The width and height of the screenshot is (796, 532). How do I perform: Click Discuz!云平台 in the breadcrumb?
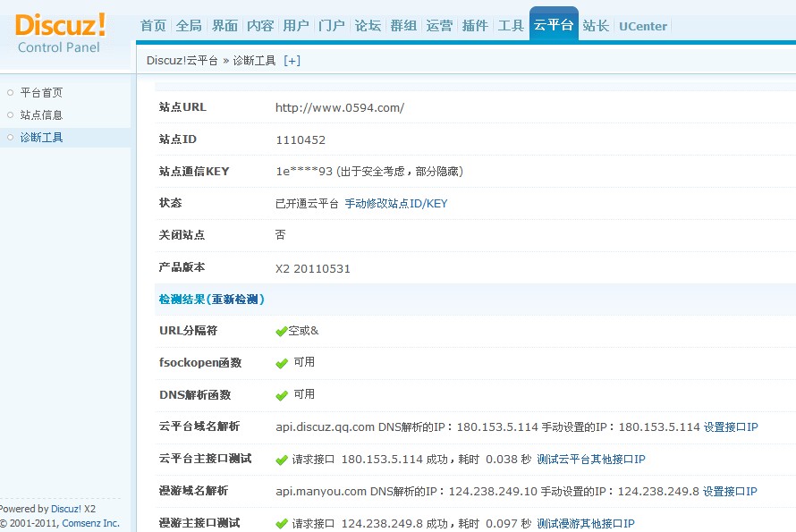coord(182,61)
